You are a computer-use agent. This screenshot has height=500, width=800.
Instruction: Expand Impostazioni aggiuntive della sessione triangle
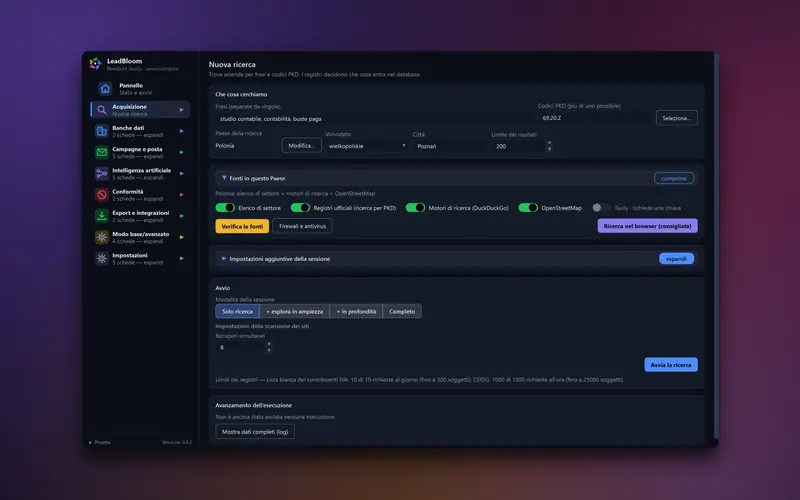point(223,259)
